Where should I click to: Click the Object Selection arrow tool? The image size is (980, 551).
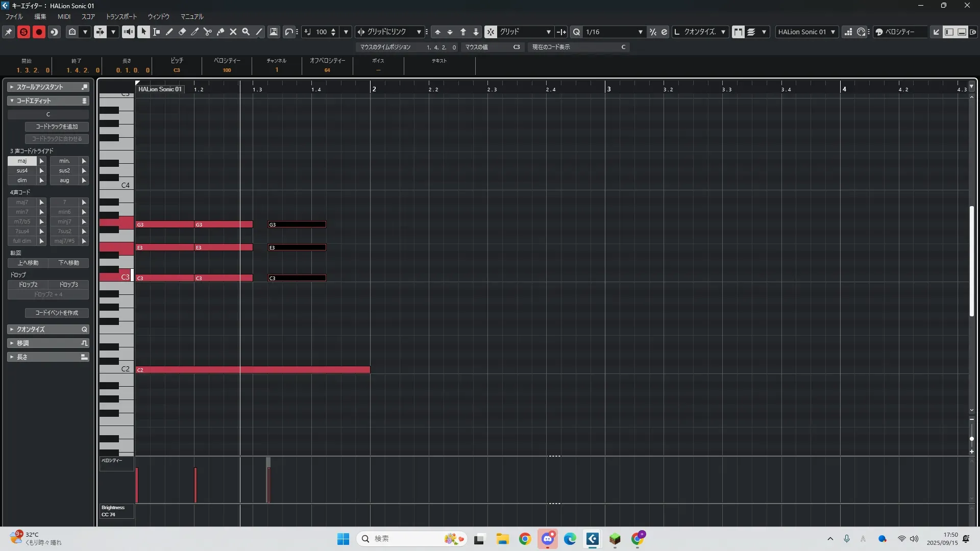pyautogui.click(x=143, y=32)
